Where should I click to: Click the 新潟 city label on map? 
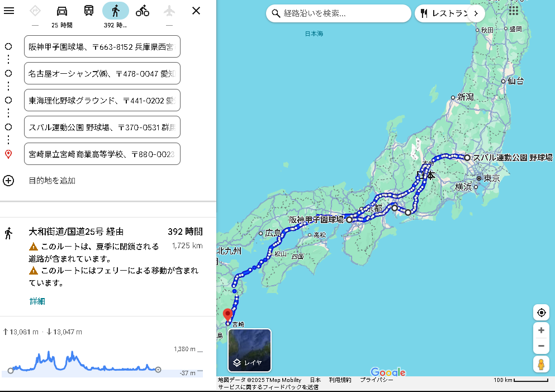(x=465, y=97)
